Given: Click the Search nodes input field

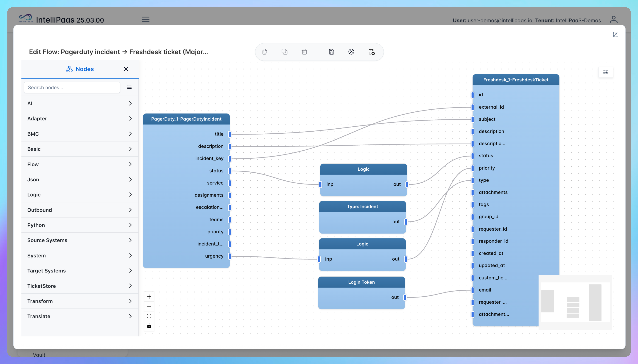Looking at the screenshot, I should 72,87.
